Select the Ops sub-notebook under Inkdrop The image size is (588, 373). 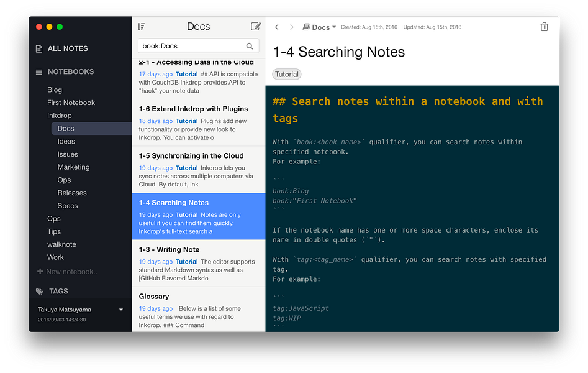click(x=64, y=180)
